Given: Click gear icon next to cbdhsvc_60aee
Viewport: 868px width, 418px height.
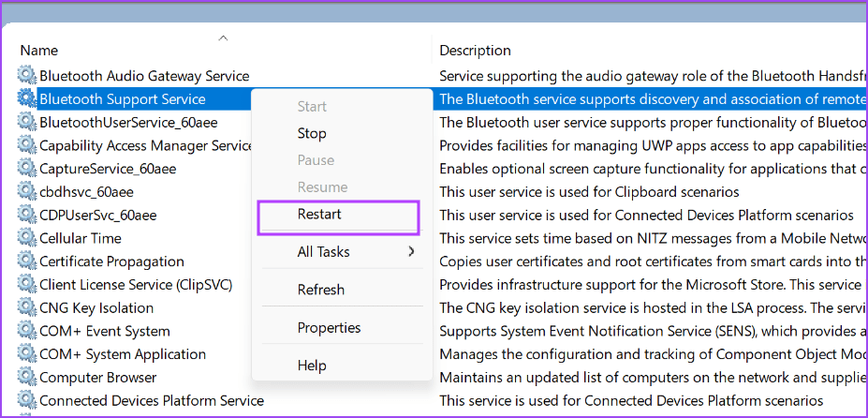Looking at the screenshot, I should [x=26, y=192].
